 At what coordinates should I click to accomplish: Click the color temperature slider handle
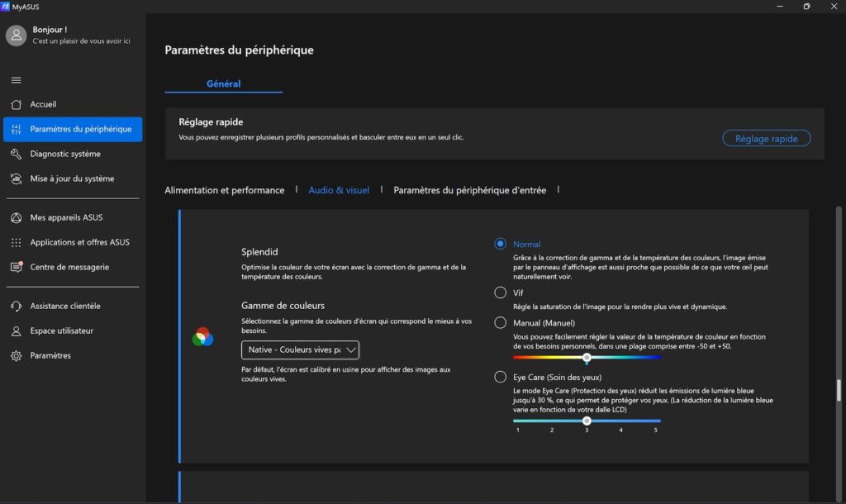click(x=587, y=358)
